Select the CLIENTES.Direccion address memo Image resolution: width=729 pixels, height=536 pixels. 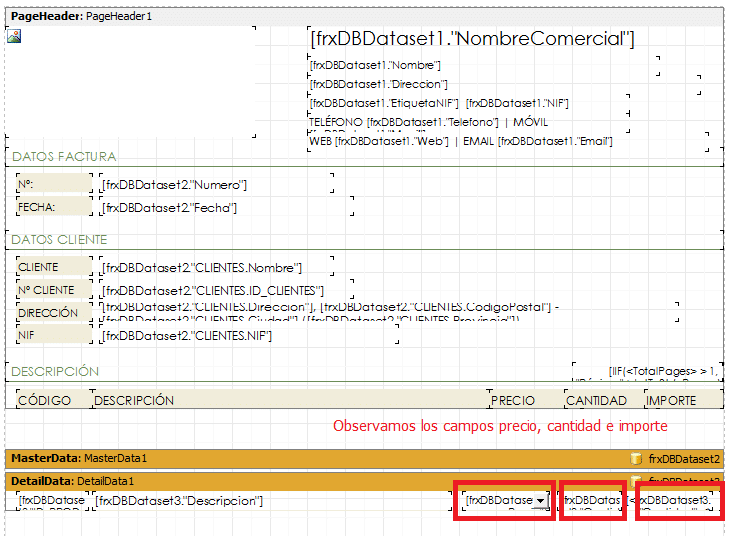(389, 312)
